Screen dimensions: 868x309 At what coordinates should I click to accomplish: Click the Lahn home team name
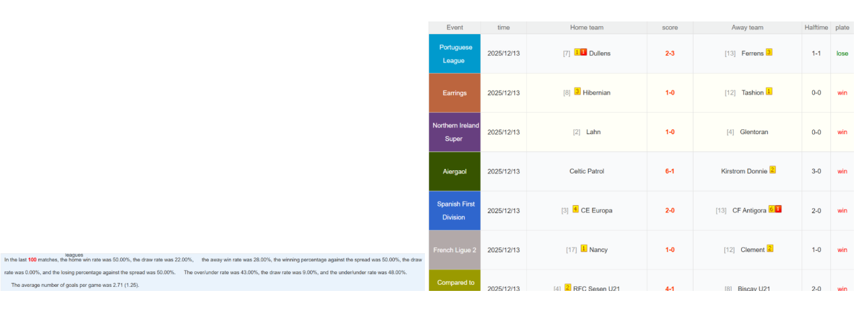593,132
